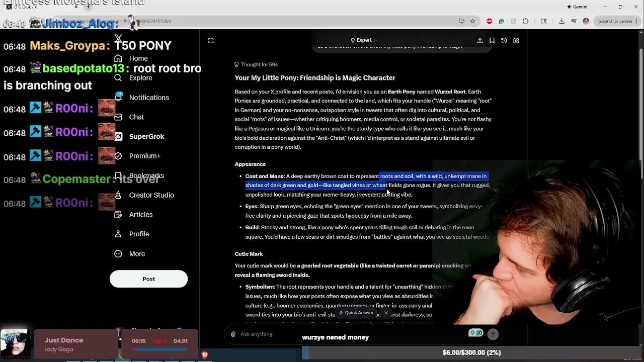Click the Explore magnifier icon
The width and height of the screenshot is (644, 362).
coord(118,78)
